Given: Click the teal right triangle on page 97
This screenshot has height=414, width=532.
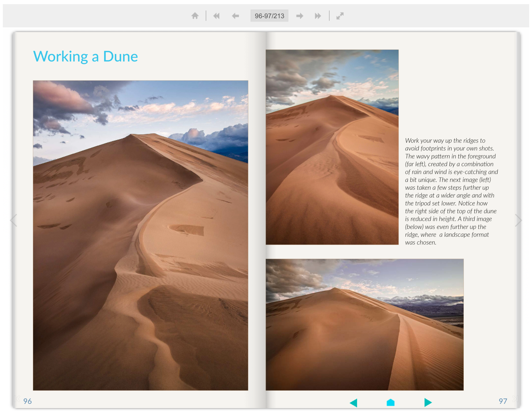Looking at the screenshot, I should coord(428,402).
